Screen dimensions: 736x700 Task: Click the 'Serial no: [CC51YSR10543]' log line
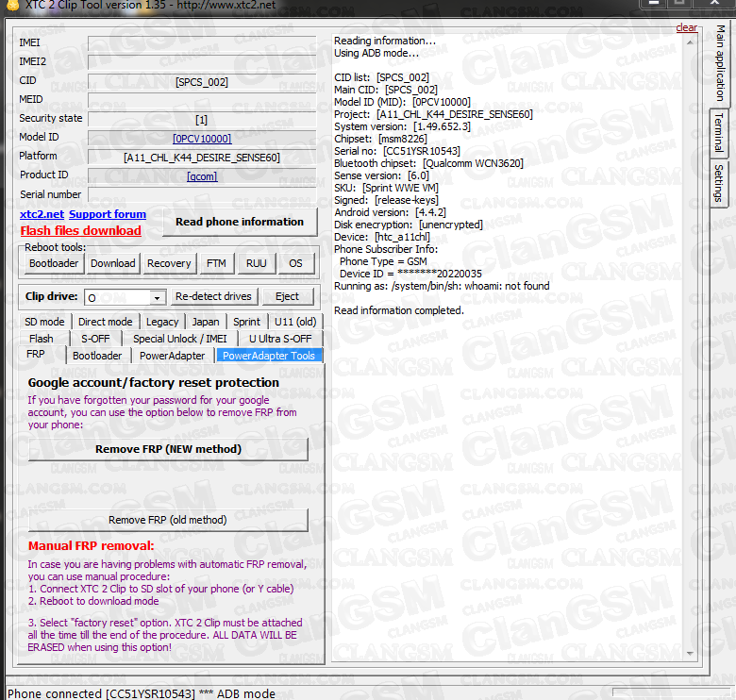point(397,151)
